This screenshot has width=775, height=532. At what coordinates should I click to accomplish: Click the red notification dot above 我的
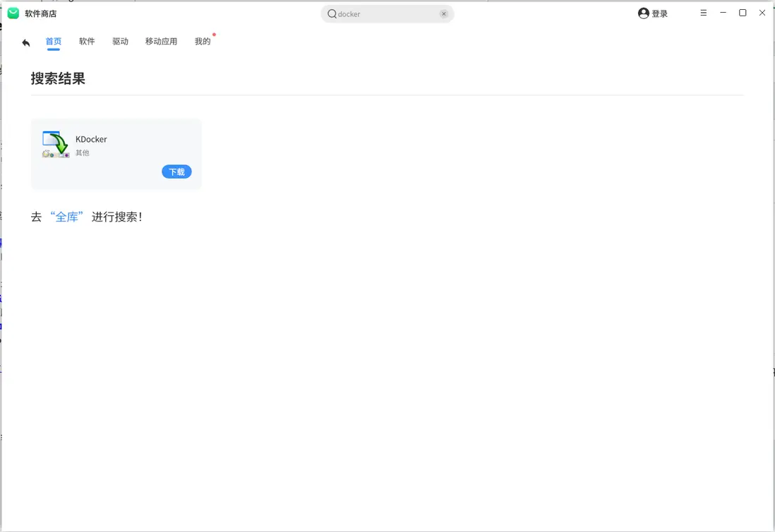pos(213,33)
